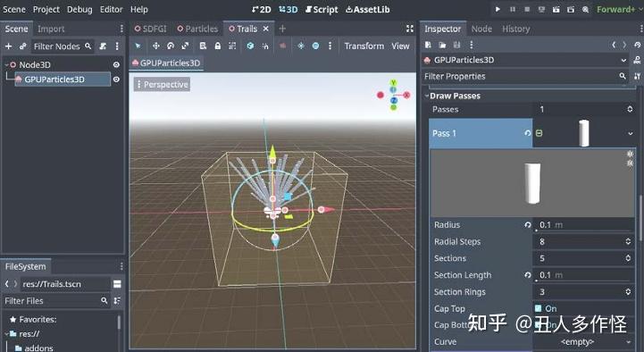
Task: Click the save edited resource icon in the Inspector
Action: pyautogui.click(x=456, y=45)
